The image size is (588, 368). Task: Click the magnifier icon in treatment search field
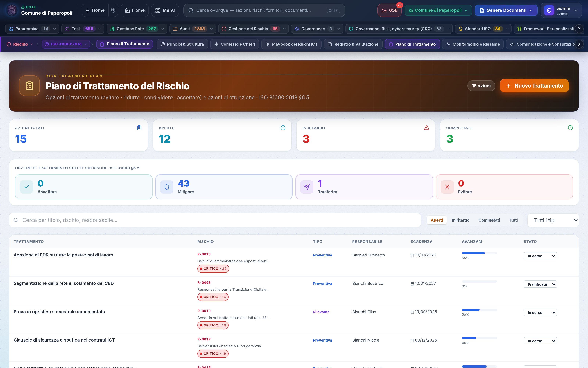pos(16,220)
